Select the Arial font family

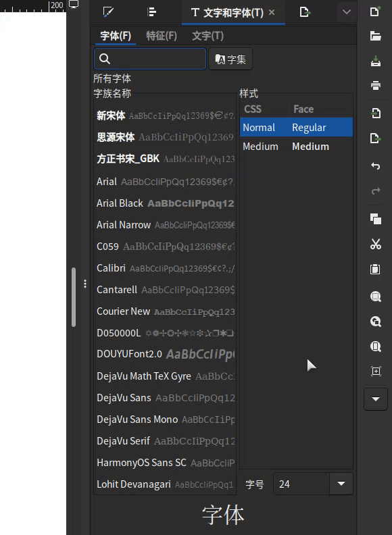166,182
